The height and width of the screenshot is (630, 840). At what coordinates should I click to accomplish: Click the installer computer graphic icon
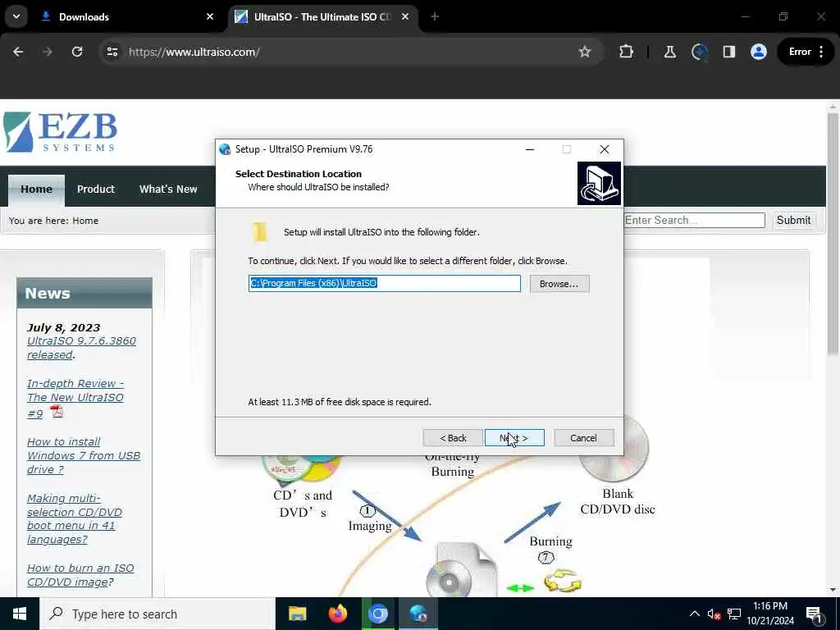(599, 183)
